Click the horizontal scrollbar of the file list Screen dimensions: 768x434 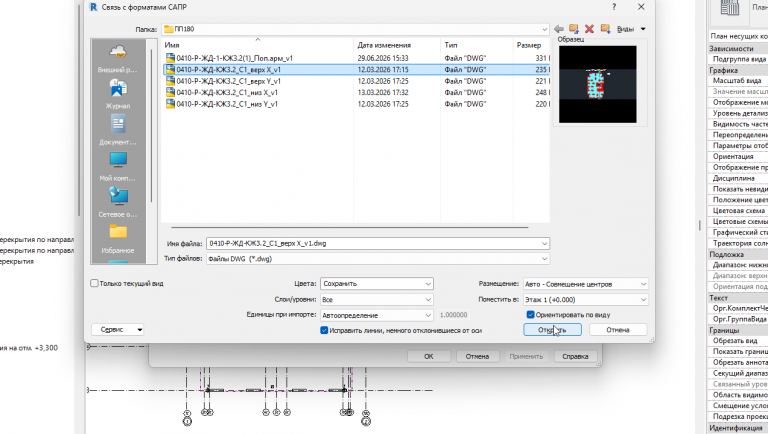point(350,227)
